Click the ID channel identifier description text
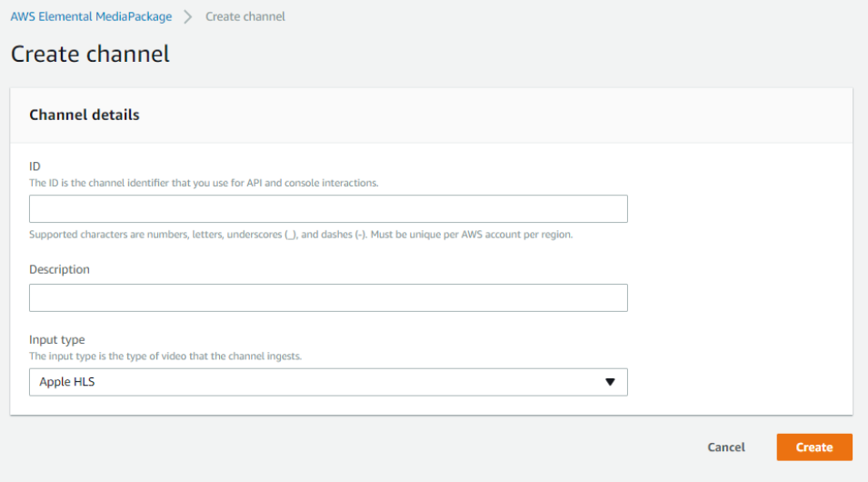868x482 pixels. point(204,183)
